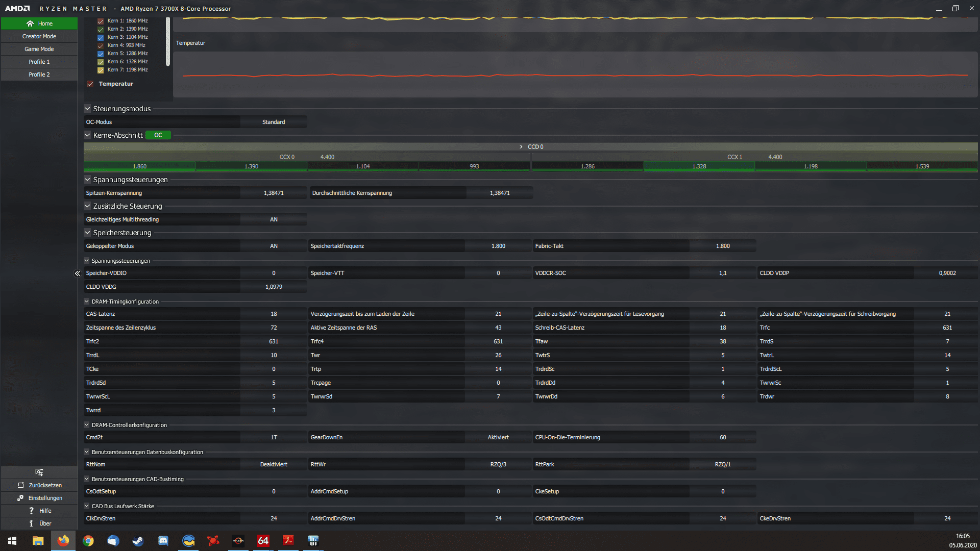Open Adobe Acrobat from taskbar

point(288,541)
